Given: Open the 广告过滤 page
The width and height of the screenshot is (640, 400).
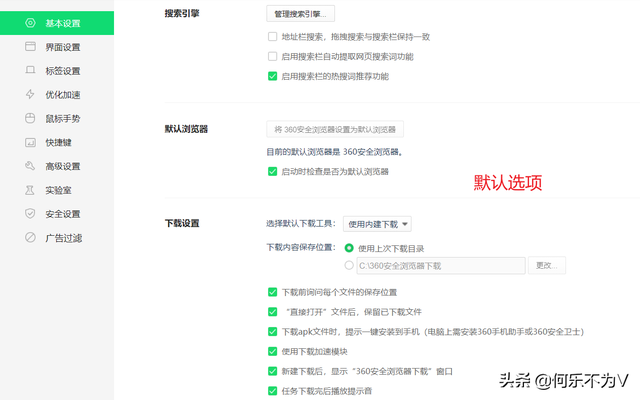Looking at the screenshot, I should [57, 238].
